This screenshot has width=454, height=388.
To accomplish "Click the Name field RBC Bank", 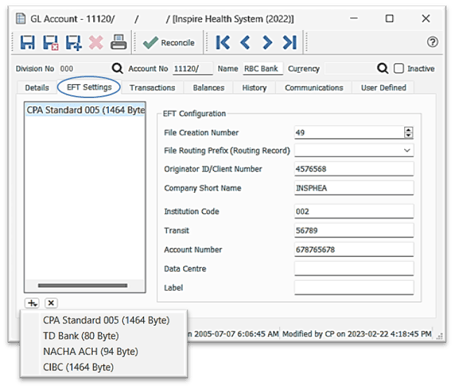I will point(263,69).
